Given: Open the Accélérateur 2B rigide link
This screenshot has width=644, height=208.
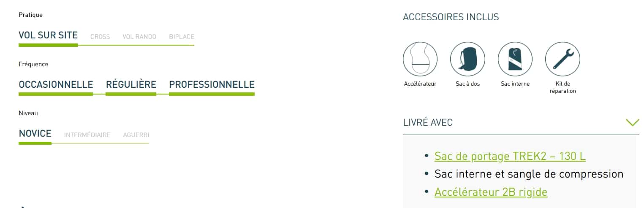Looking at the screenshot, I should tap(491, 192).
